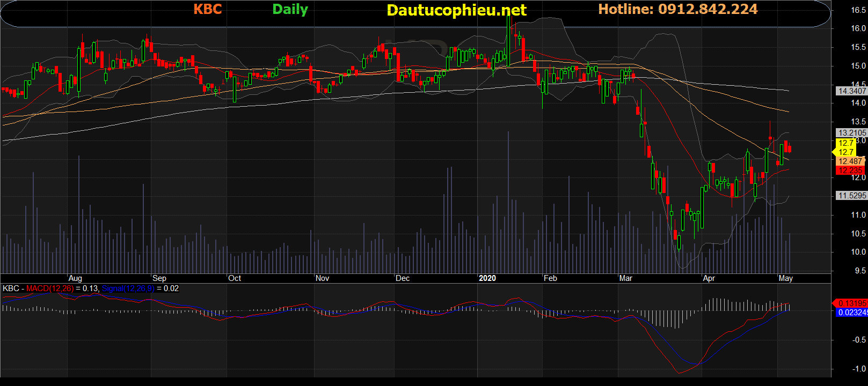Select the Nov month on time axis
The image size is (868, 386).
[x=322, y=278]
